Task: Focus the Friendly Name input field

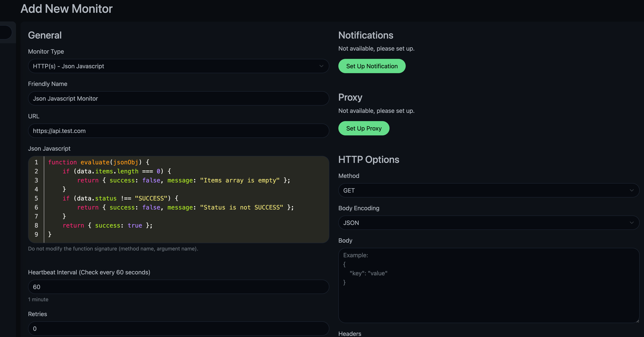Action: [x=178, y=99]
